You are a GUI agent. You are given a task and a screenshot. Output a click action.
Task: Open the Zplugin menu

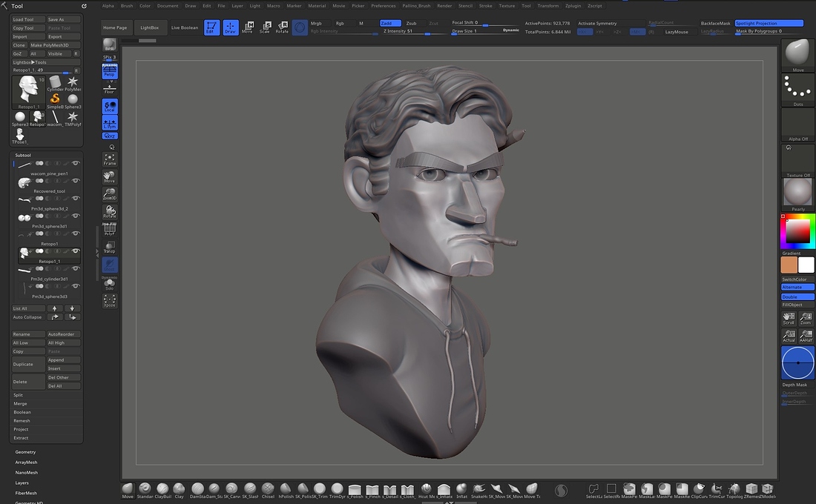tap(573, 6)
